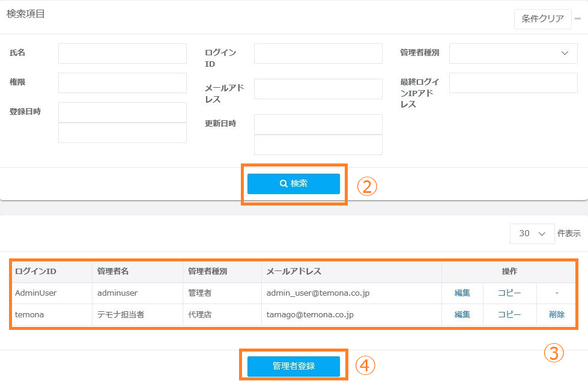Click the 最終ログインIPアドレス field
Viewport: 588px width, 381px height.
(x=513, y=83)
